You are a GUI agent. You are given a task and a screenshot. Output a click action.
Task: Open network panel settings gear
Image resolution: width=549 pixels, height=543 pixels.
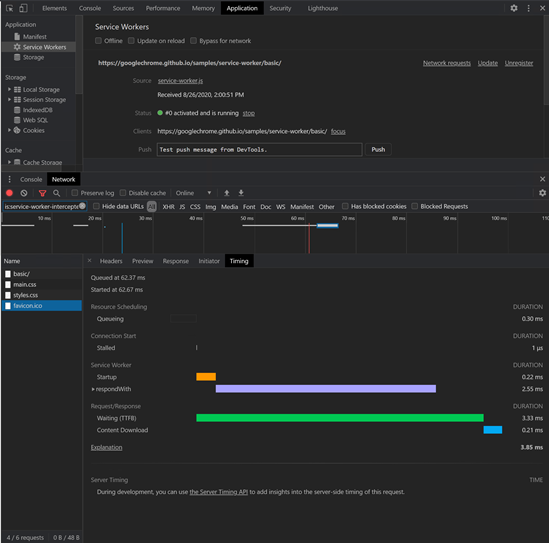coord(542,193)
